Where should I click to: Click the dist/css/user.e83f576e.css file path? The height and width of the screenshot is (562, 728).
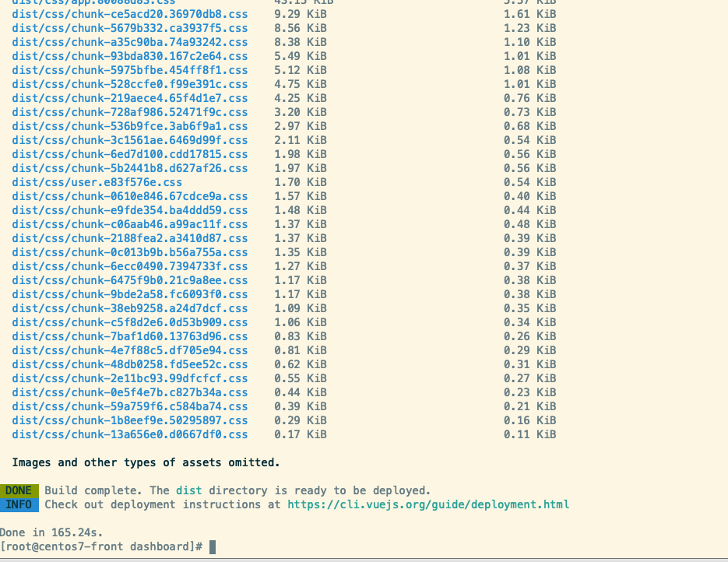[97, 182]
